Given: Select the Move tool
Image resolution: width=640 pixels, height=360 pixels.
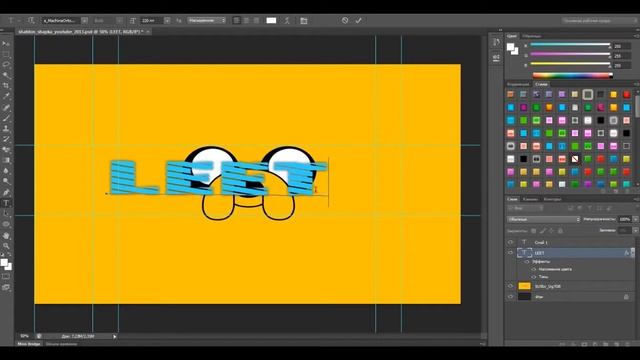Looking at the screenshot, I should [6, 43].
